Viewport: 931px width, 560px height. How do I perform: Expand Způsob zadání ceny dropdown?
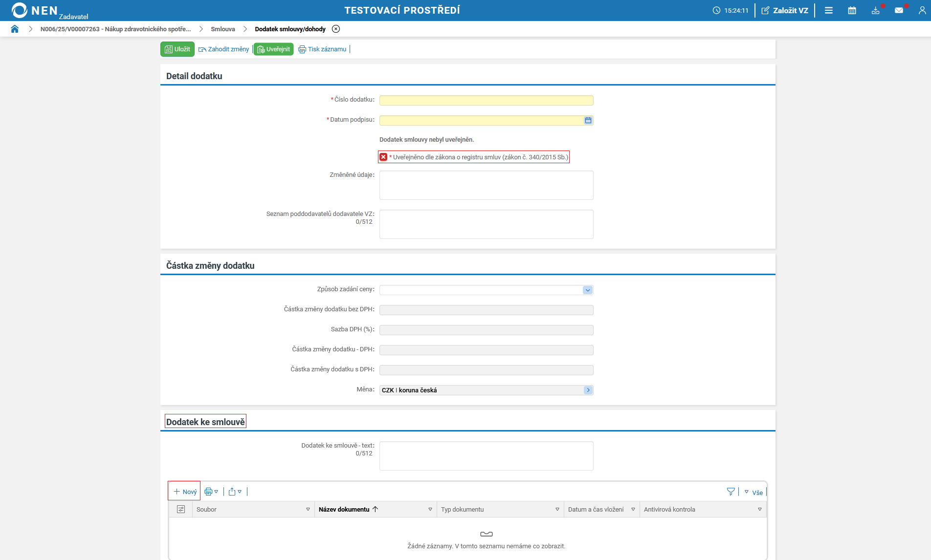[588, 290]
